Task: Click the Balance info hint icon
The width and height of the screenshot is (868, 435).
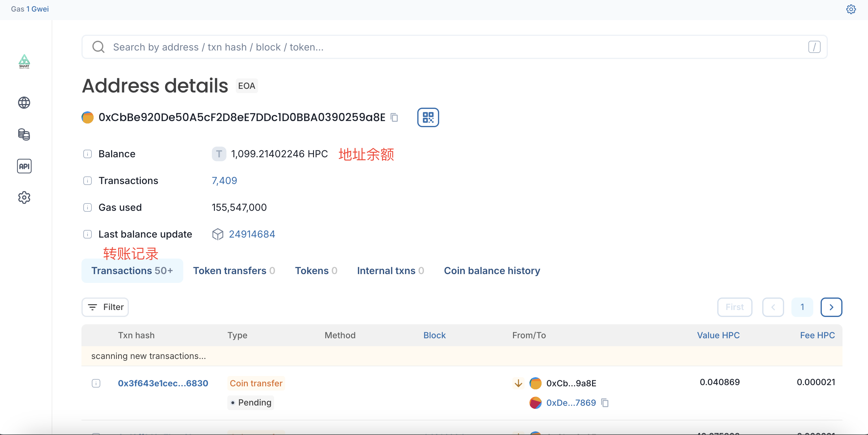Action: (88, 154)
